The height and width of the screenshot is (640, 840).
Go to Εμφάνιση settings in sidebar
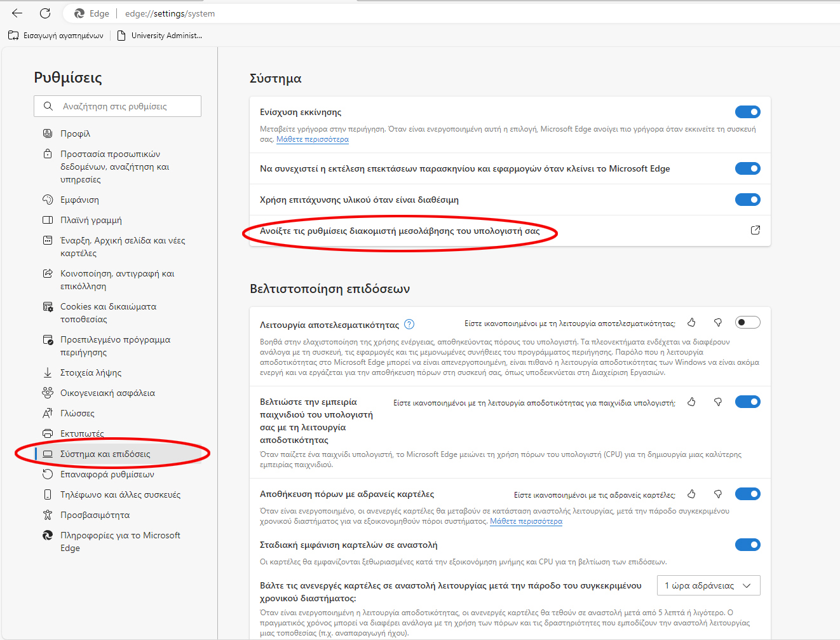(x=79, y=200)
